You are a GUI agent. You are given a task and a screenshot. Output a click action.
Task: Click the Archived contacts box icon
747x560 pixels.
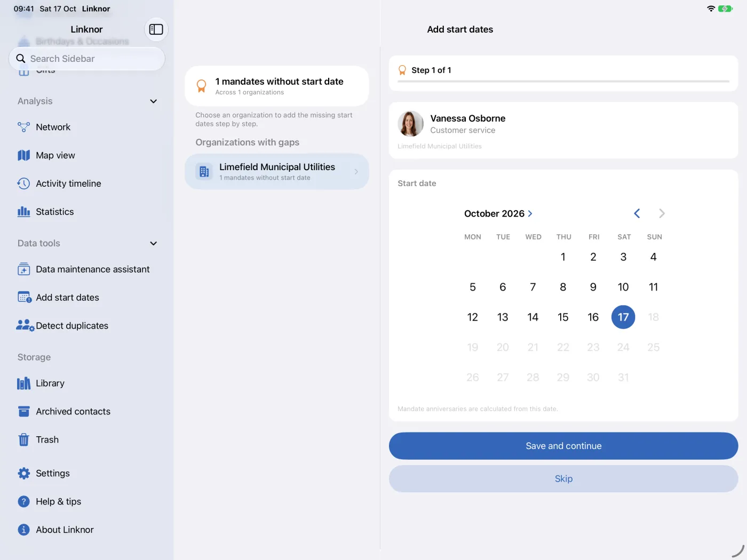[23, 412]
